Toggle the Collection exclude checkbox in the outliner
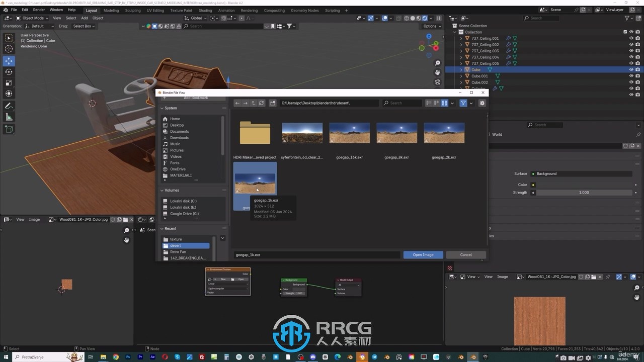Screen dimensions: 644x362 625,32
